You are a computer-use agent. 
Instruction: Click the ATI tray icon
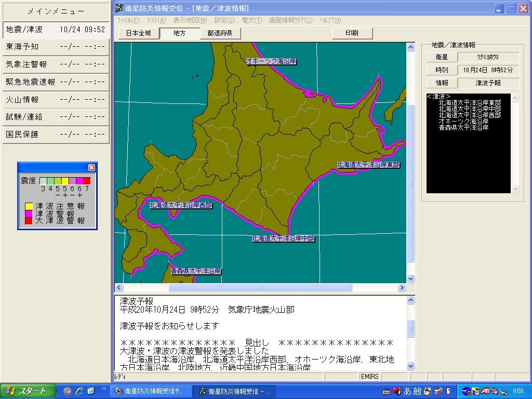(x=485, y=391)
